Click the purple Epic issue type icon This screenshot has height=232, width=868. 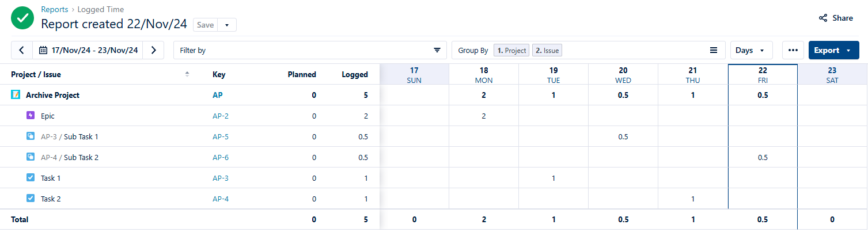coord(31,116)
